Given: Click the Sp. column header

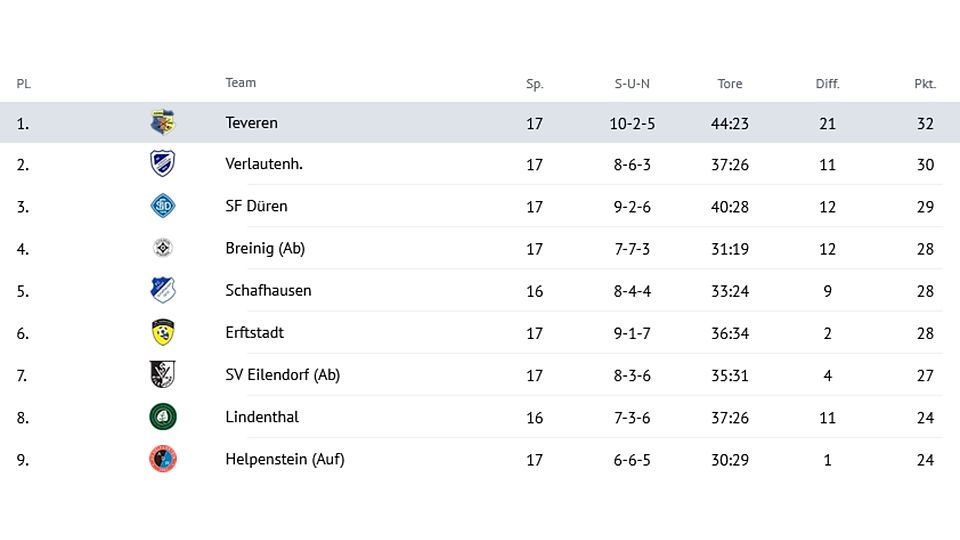Looking at the screenshot, I should click(534, 84).
